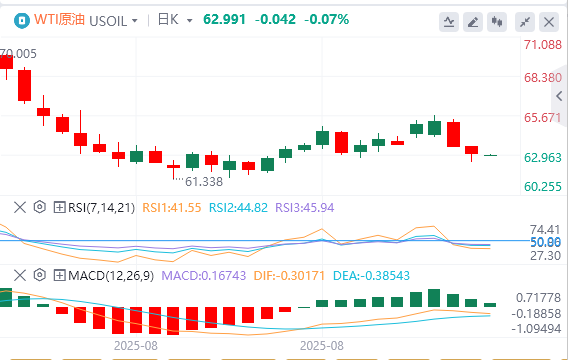The width and height of the screenshot is (568, 360).
Task: Click the 0.71778 MACD axis label
Action: click(x=538, y=298)
